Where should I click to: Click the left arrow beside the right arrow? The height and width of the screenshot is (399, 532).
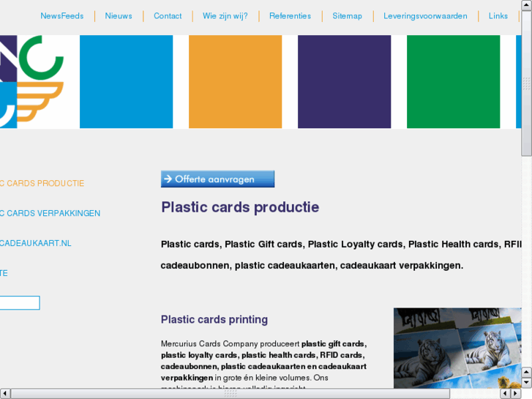[506, 394]
